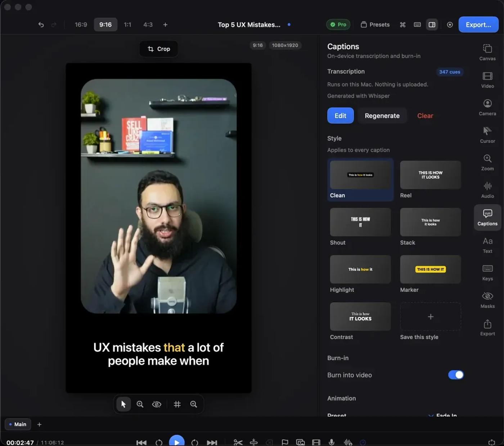
Task: Choose the Highlight caption style
Action: pyautogui.click(x=360, y=274)
